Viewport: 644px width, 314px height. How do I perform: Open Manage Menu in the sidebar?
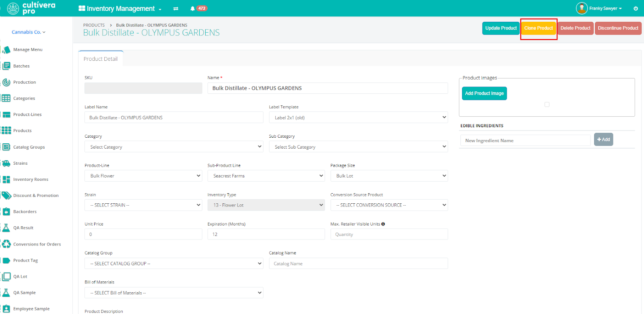(x=28, y=50)
